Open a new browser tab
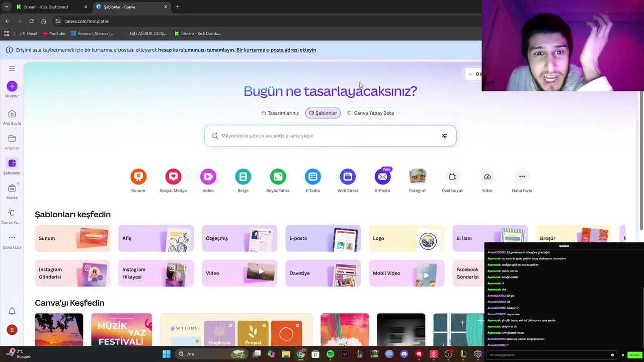 click(x=178, y=7)
